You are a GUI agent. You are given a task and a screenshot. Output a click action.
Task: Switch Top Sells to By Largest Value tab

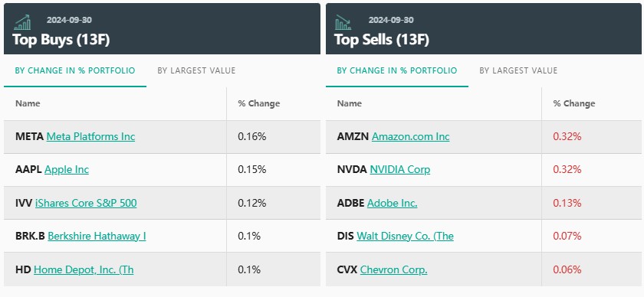click(518, 70)
